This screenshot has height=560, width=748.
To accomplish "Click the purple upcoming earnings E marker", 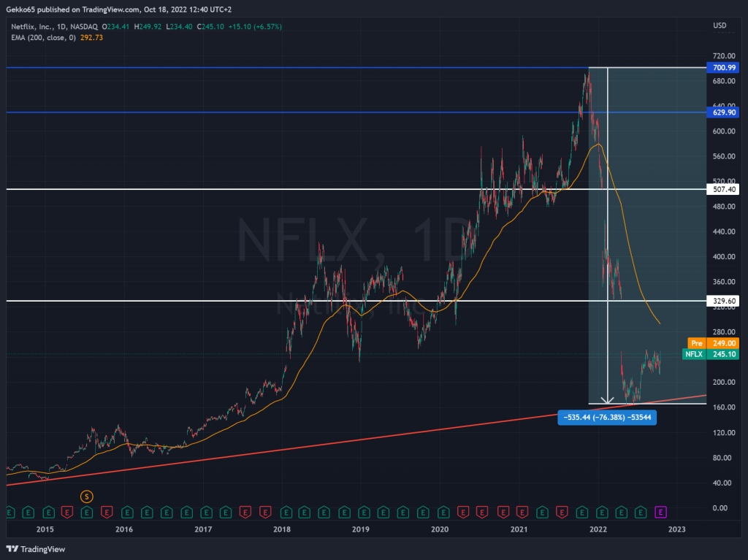I will [x=662, y=511].
